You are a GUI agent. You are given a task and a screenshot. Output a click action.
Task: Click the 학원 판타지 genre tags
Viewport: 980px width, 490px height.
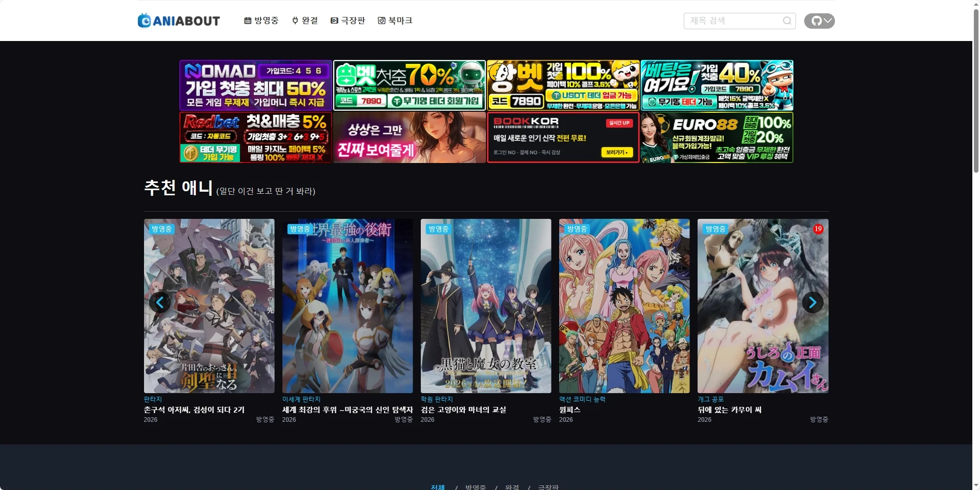(x=437, y=399)
